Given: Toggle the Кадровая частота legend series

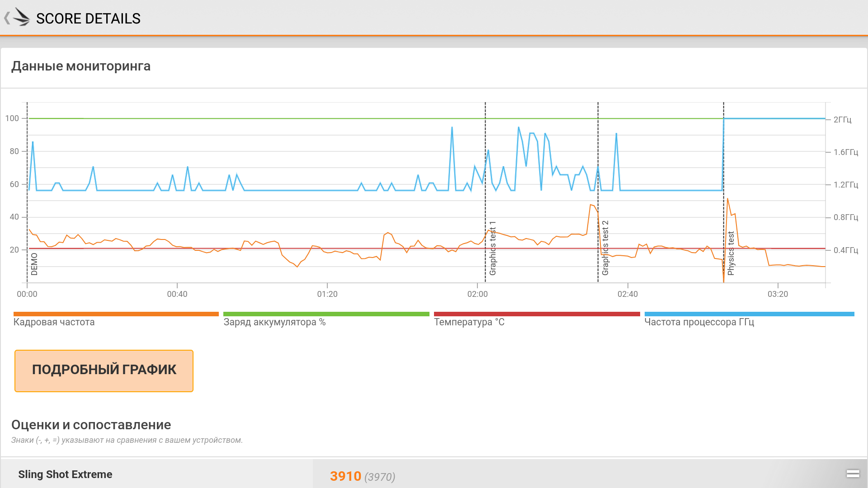Looking at the screenshot, I should (54, 322).
